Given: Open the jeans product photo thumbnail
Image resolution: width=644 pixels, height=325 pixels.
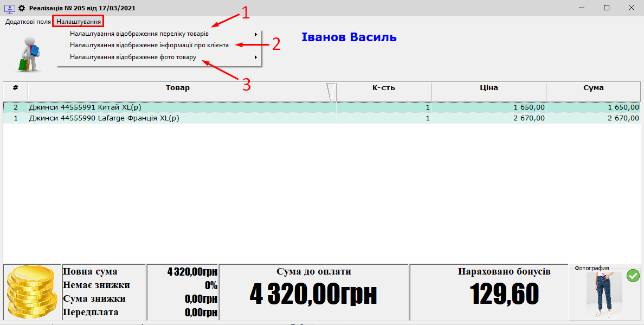Looking at the screenshot, I should point(603,296).
